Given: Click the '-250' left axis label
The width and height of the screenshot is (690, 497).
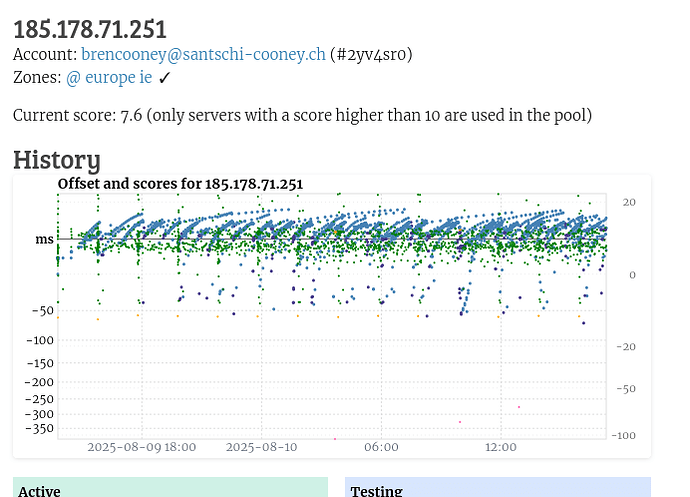Looking at the screenshot, I should (x=39, y=399).
